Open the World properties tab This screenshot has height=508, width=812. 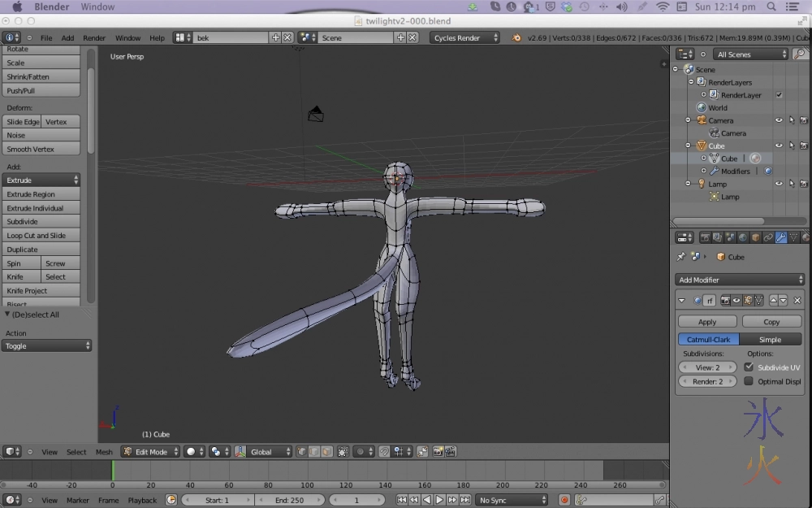click(742, 237)
